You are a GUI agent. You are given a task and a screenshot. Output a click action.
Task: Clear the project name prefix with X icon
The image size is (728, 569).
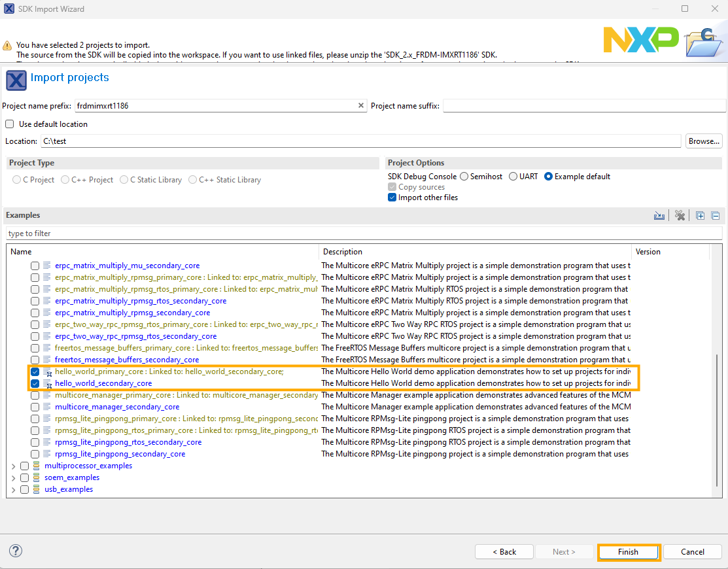point(360,105)
